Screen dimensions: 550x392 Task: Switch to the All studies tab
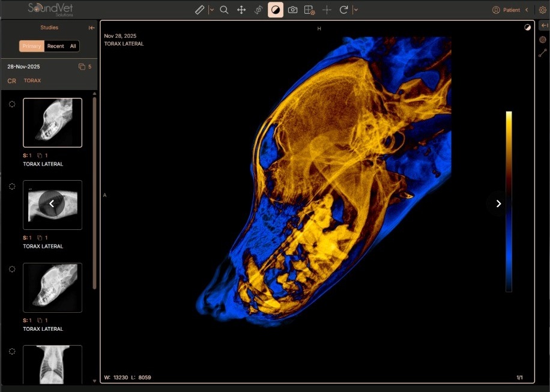(x=73, y=46)
